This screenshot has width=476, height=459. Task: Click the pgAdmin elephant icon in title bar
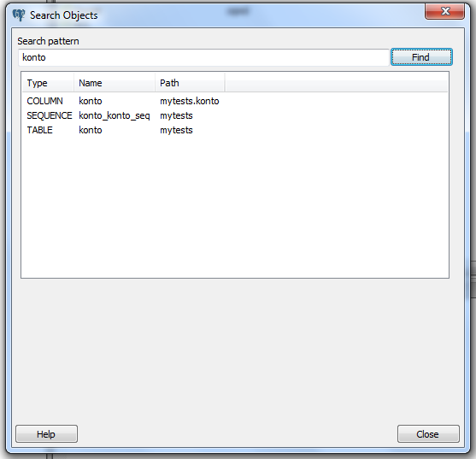(19, 15)
